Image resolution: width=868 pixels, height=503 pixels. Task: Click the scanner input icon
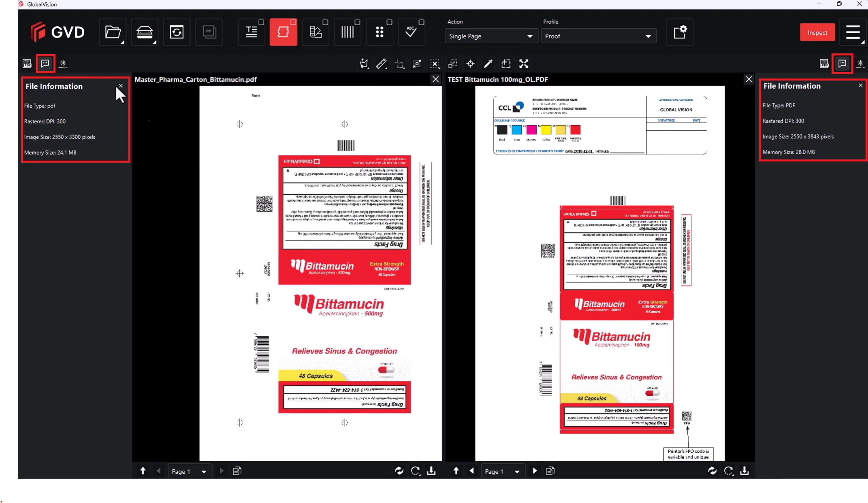(x=145, y=32)
